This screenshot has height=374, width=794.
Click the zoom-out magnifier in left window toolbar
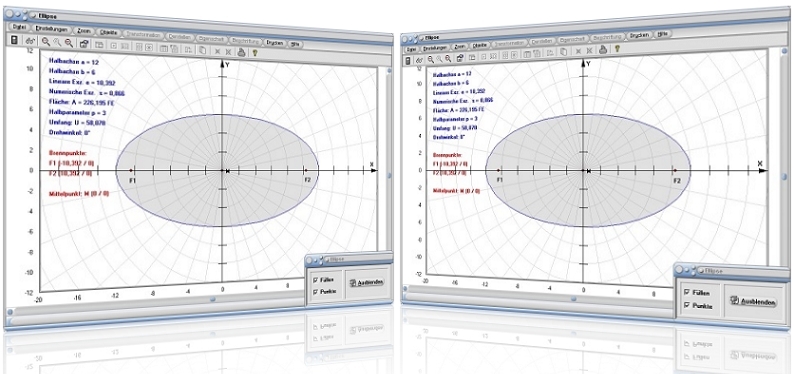coord(69,43)
